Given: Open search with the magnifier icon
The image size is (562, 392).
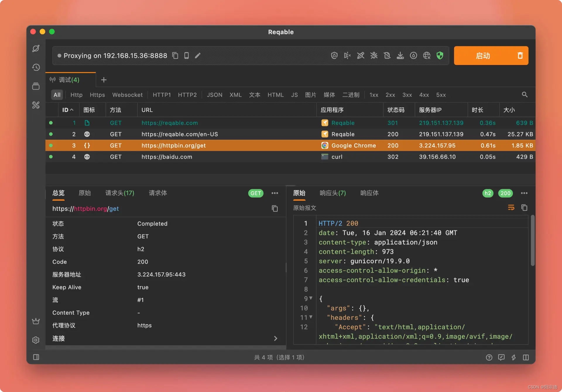Looking at the screenshot, I should click(525, 95).
